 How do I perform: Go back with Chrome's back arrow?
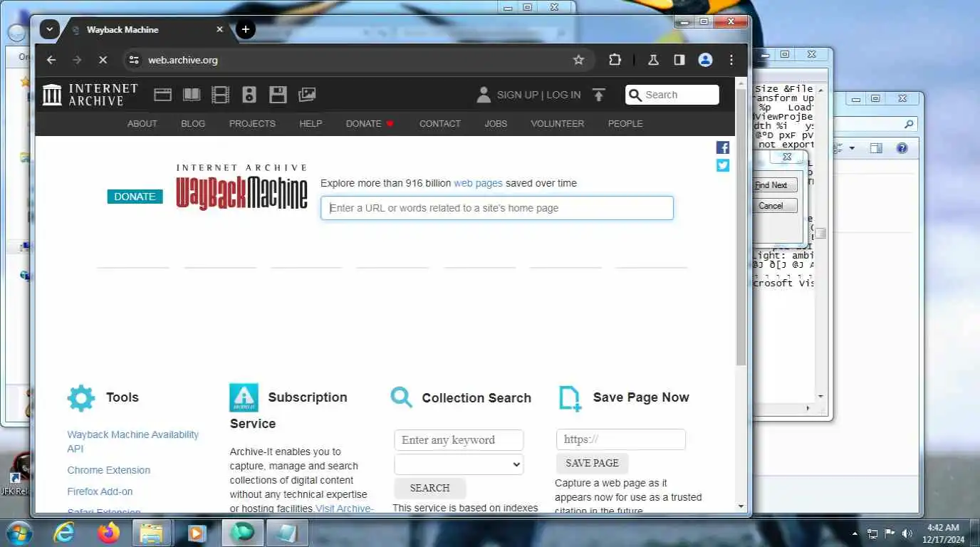pos(51,60)
